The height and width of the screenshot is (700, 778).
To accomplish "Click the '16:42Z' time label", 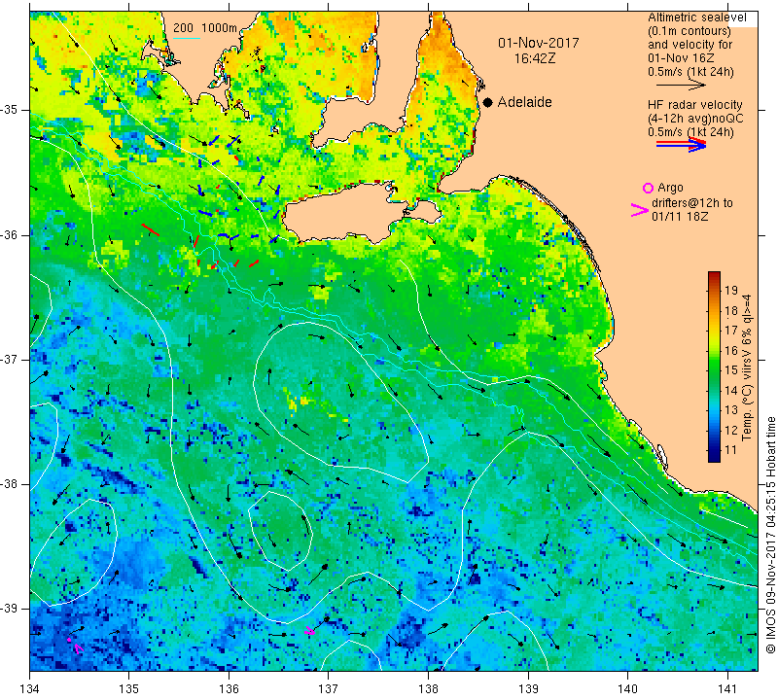I will pos(534,58).
